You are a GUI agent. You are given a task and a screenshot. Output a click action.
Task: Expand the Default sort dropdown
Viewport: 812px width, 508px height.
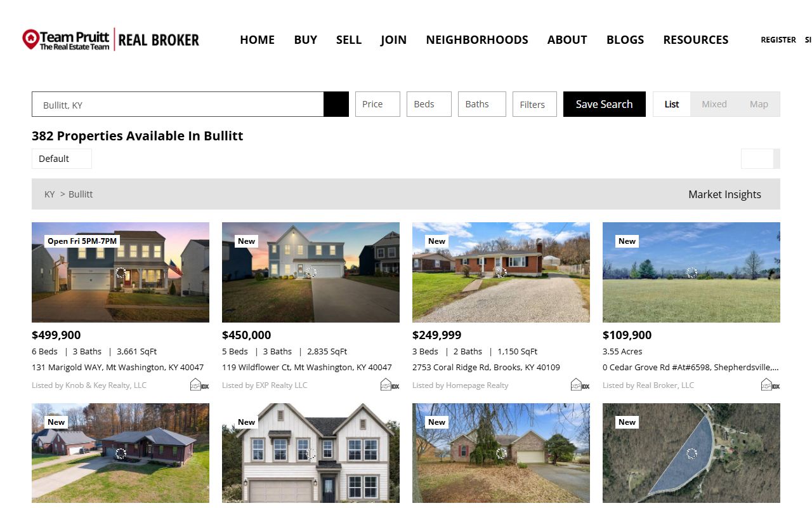pyautogui.click(x=62, y=159)
